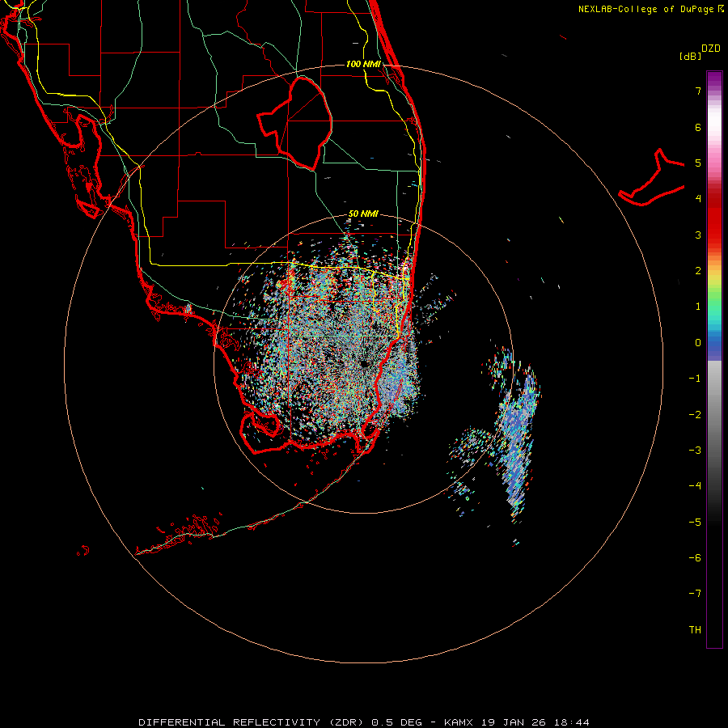Click the -5 value on color scale
This screenshot has height=728, width=728.
click(x=695, y=523)
